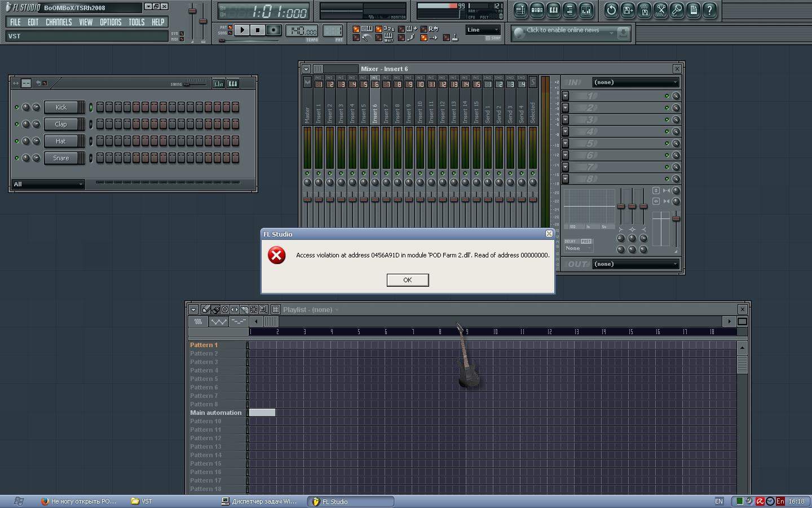Screen dimensions: 812x508
Task: Select the slice tool in Playlist
Action: pos(244,309)
